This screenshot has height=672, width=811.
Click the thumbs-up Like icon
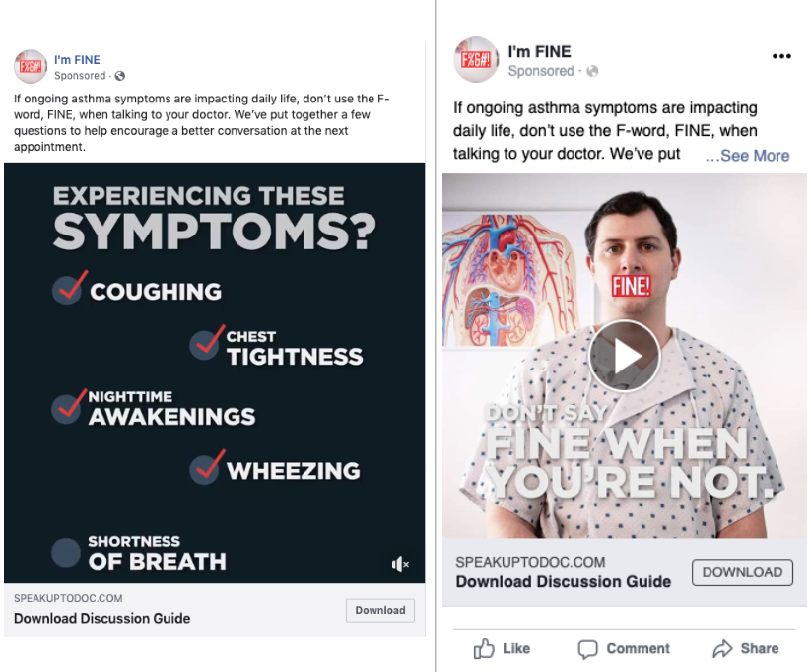(x=484, y=648)
